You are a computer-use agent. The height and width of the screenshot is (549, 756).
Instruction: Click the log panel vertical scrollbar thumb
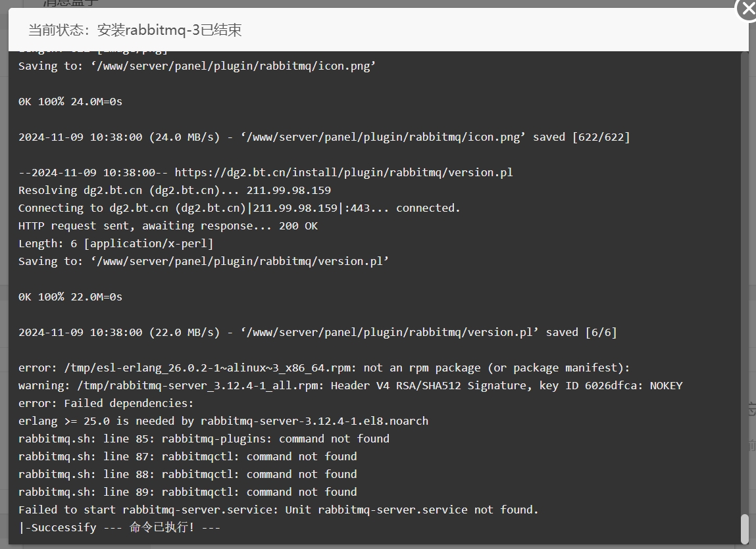(x=744, y=529)
